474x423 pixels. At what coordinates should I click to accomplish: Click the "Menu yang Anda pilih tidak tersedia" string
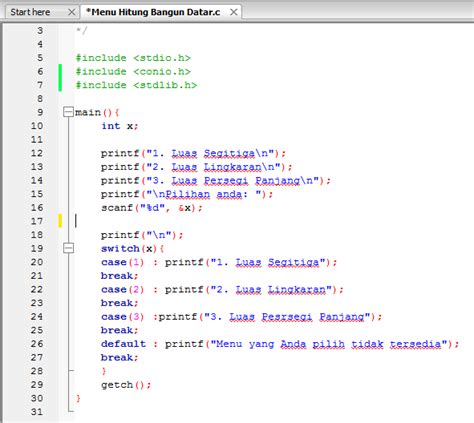pos(328,344)
